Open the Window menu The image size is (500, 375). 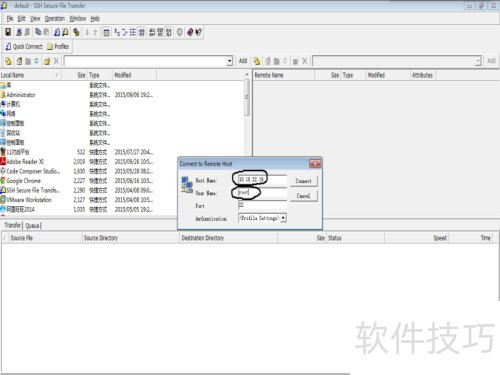pos(78,18)
